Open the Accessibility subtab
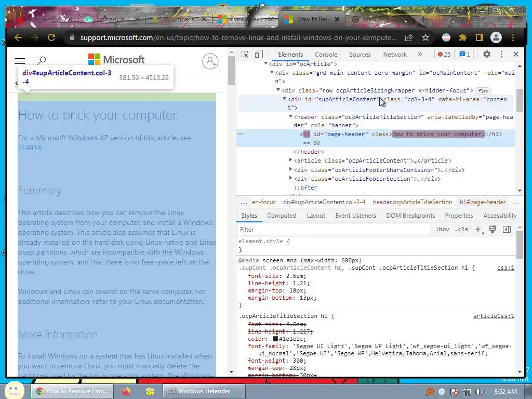Screen dimensions: 532x399 pyautogui.click(x=500, y=216)
